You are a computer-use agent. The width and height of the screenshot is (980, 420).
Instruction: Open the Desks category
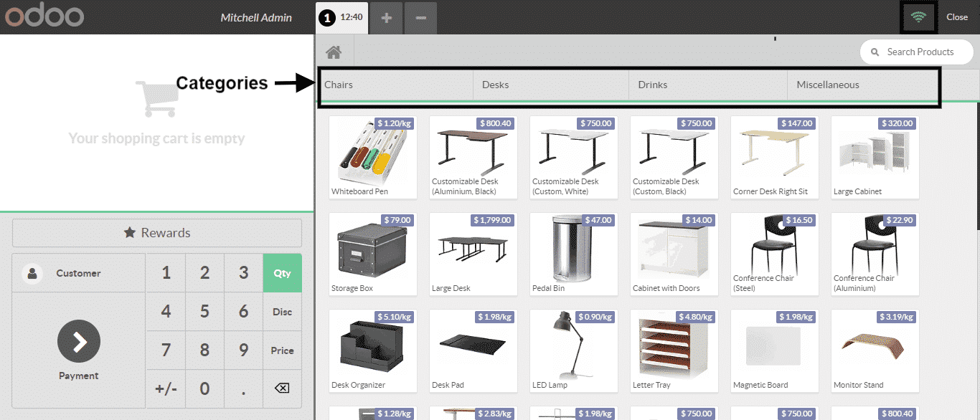point(551,85)
